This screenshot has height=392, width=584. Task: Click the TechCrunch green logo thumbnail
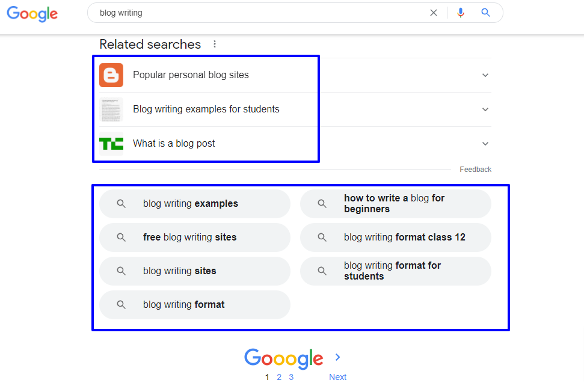pyautogui.click(x=111, y=144)
